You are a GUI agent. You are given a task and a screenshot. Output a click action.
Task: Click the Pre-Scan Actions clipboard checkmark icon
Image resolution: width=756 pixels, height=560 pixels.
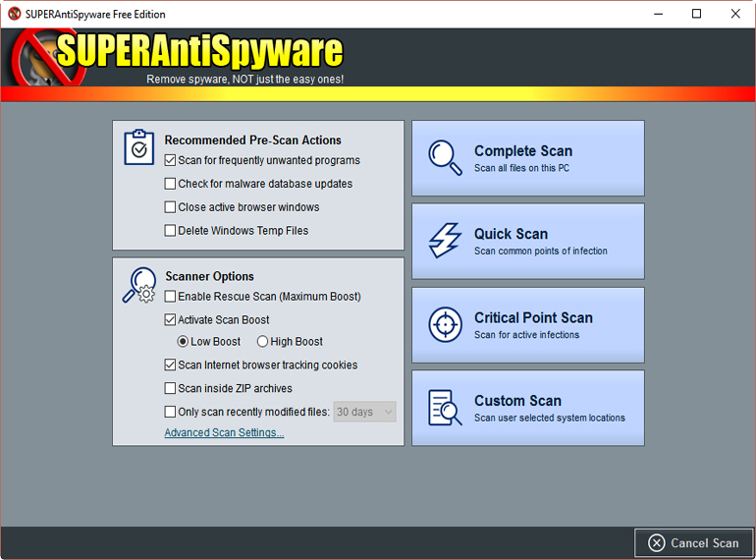pyautogui.click(x=139, y=147)
